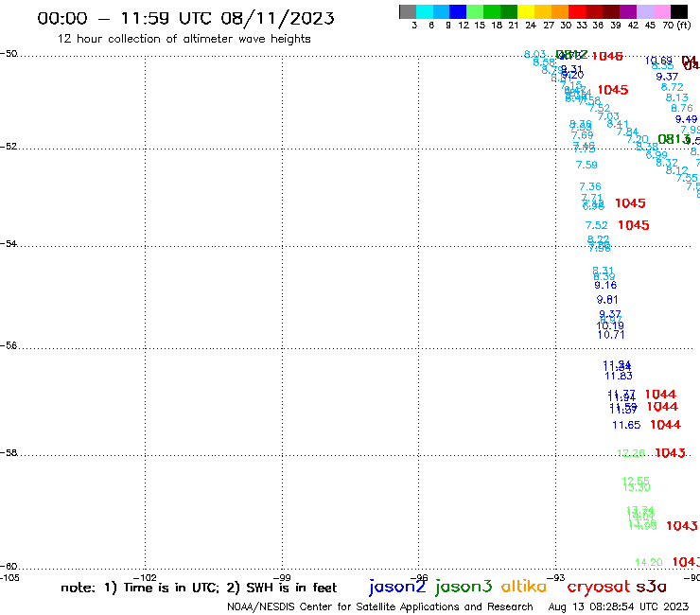Click the '70 (ft)' legend label
The height and width of the screenshot is (615, 700).
point(676,25)
